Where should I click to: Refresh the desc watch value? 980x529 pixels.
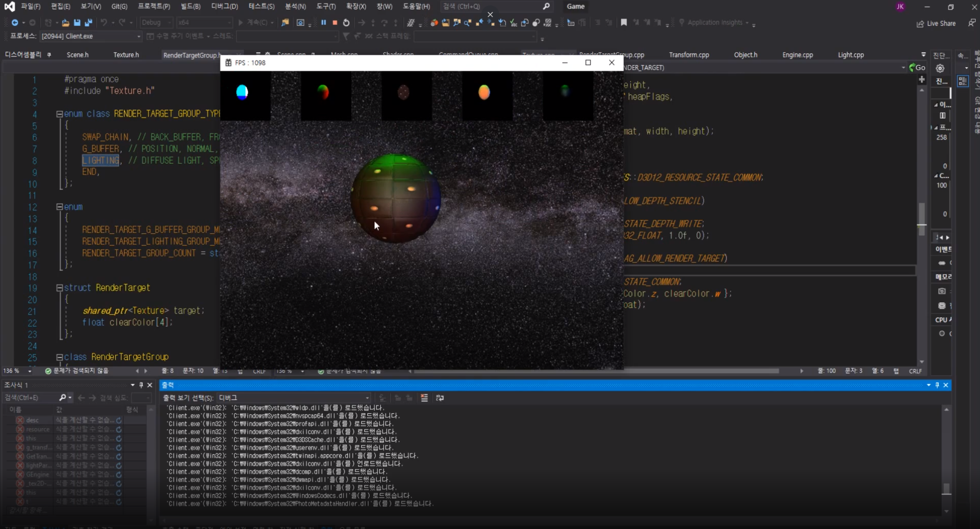(119, 420)
